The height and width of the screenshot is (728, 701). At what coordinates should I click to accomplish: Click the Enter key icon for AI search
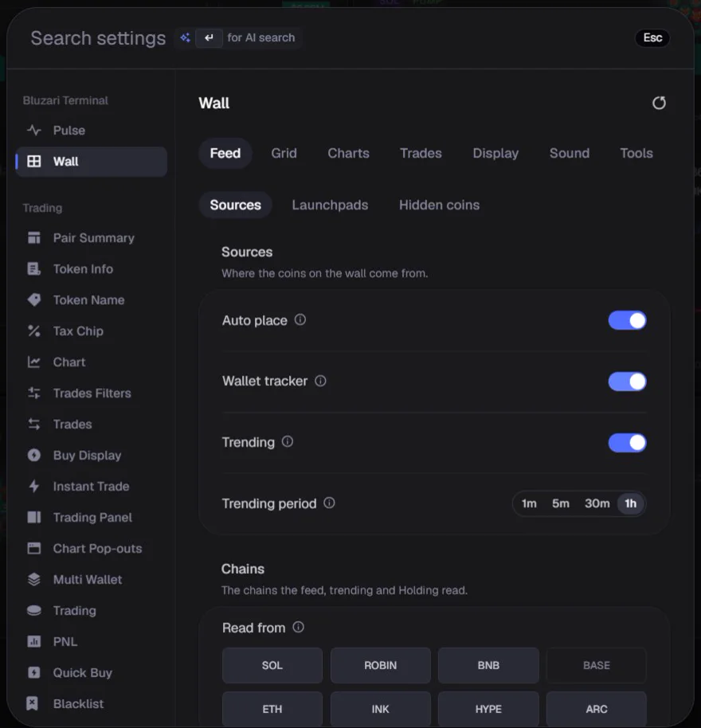209,37
